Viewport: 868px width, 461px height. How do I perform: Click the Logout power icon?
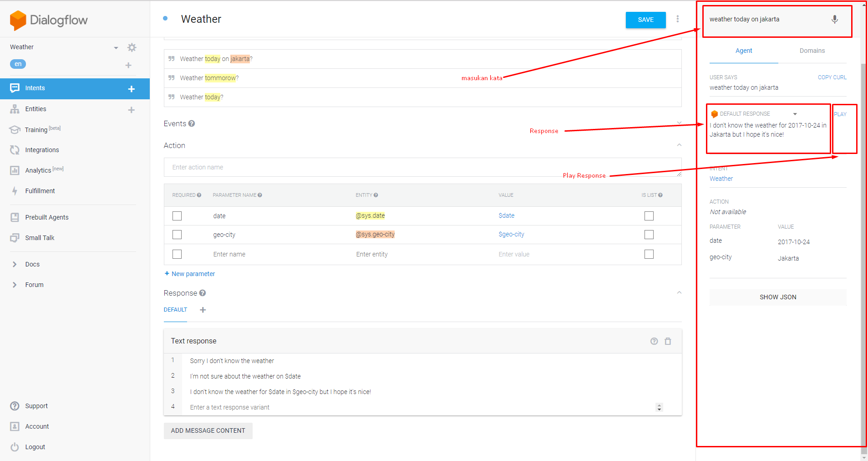15,447
